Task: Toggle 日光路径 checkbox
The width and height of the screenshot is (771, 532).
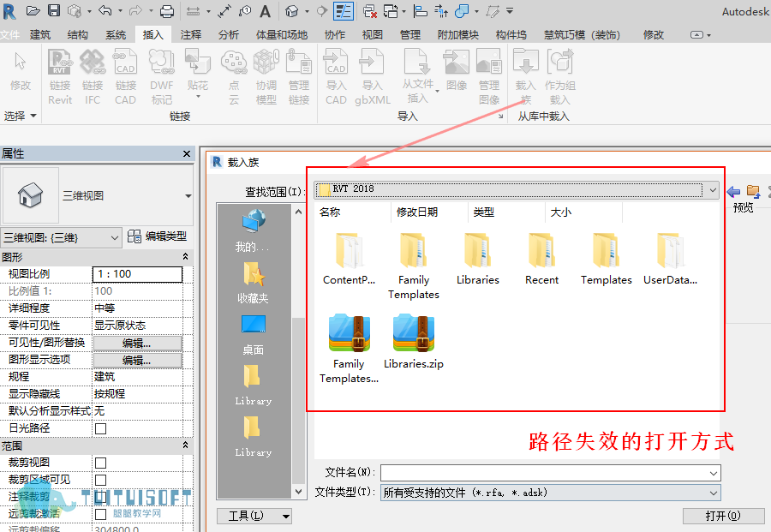Action: pos(101,428)
